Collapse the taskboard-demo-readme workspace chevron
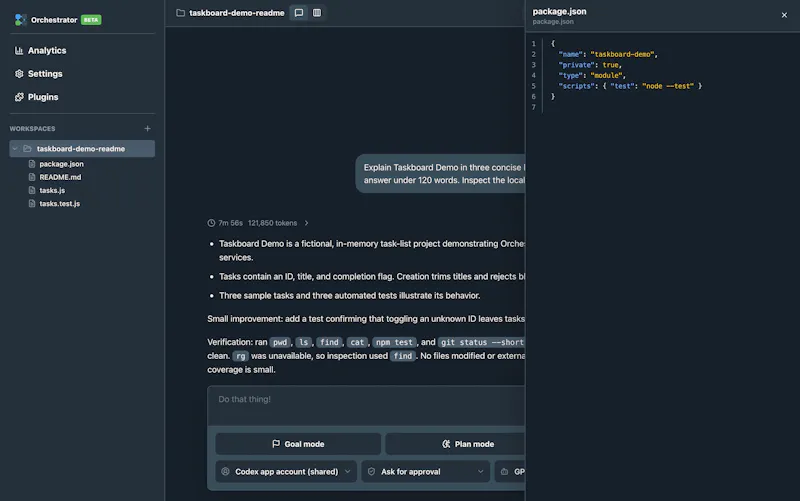Image resolution: width=800 pixels, height=501 pixels. pos(15,148)
